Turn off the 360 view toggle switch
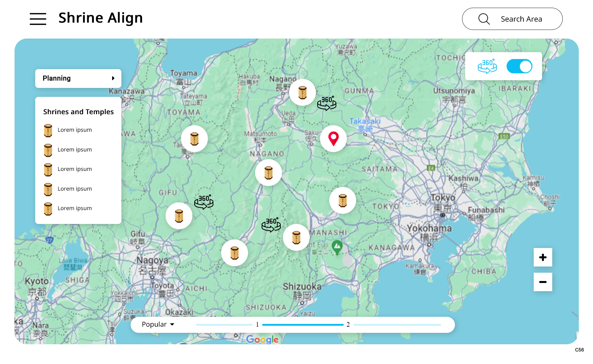Viewport: 593px width, 364px height. (x=519, y=66)
